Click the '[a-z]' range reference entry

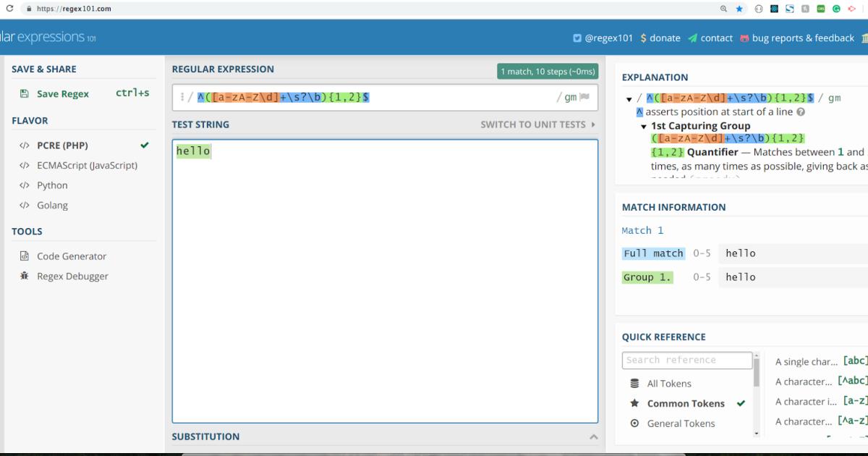pyautogui.click(x=821, y=401)
